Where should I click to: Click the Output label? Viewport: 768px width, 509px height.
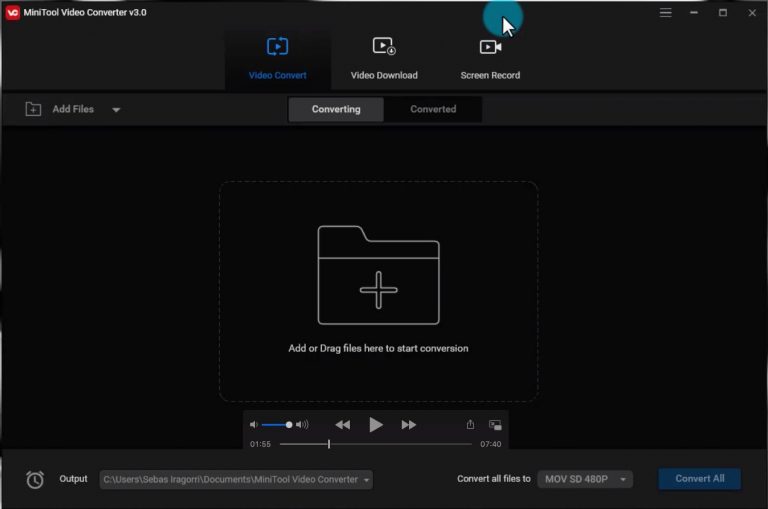[x=73, y=479]
